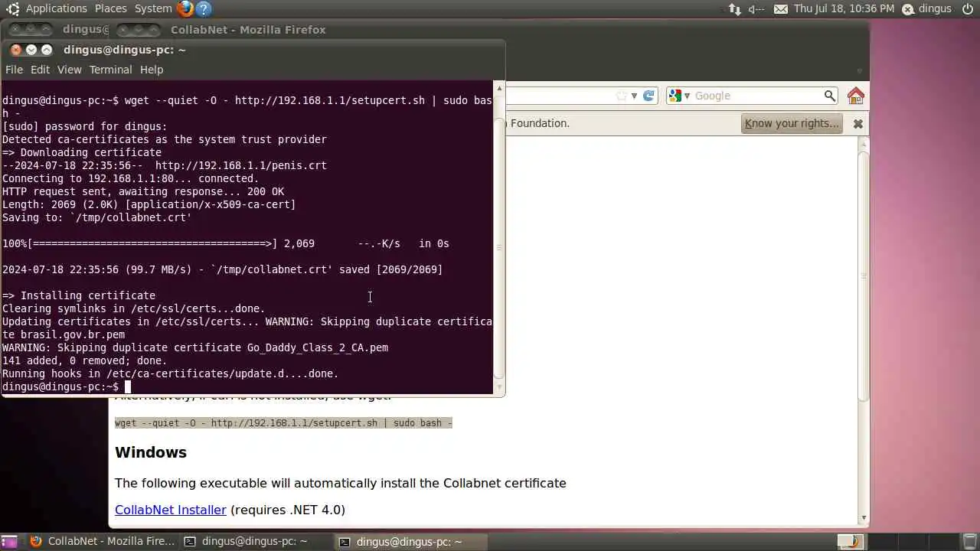Screen dimensions: 980x551
Task: Switch to CollabNet Firefox taskbar button
Action: pyautogui.click(x=102, y=542)
